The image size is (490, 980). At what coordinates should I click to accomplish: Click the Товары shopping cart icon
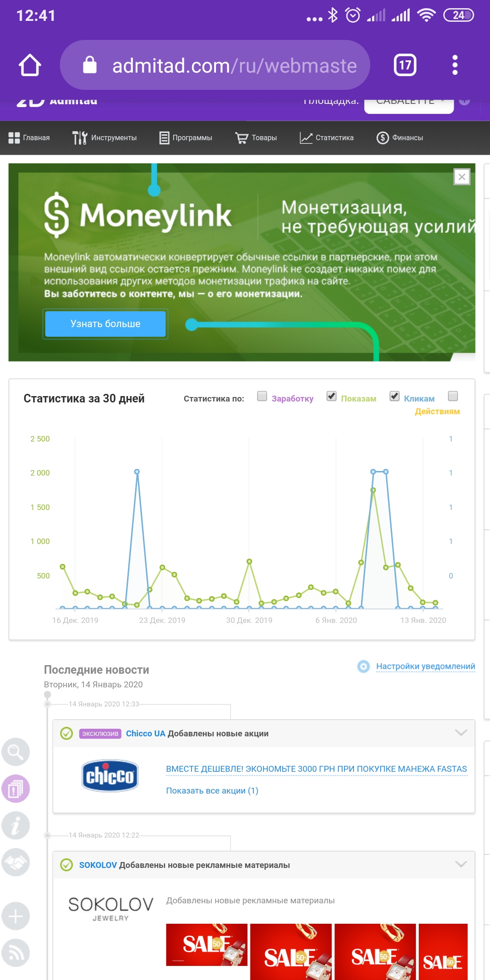pos(242,138)
